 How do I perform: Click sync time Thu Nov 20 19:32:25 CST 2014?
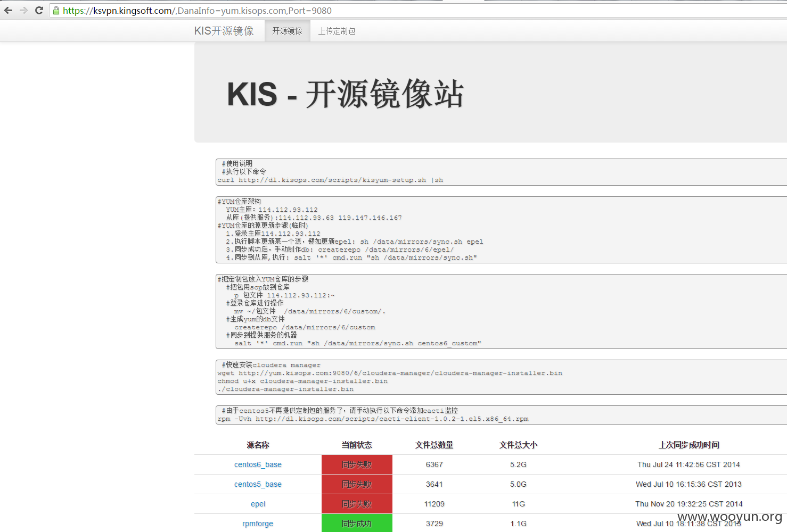click(x=688, y=504)
